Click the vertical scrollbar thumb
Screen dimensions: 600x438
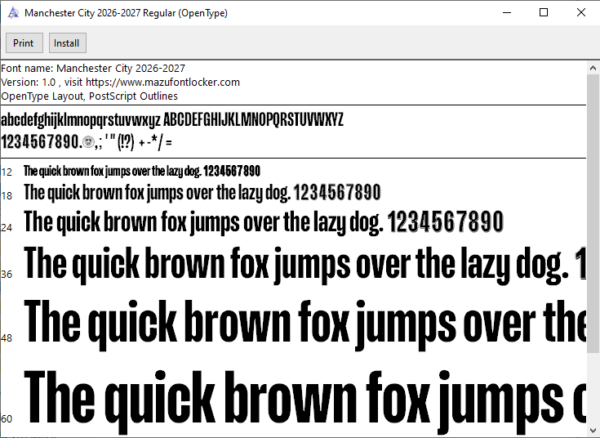click(x=593, y=214)
